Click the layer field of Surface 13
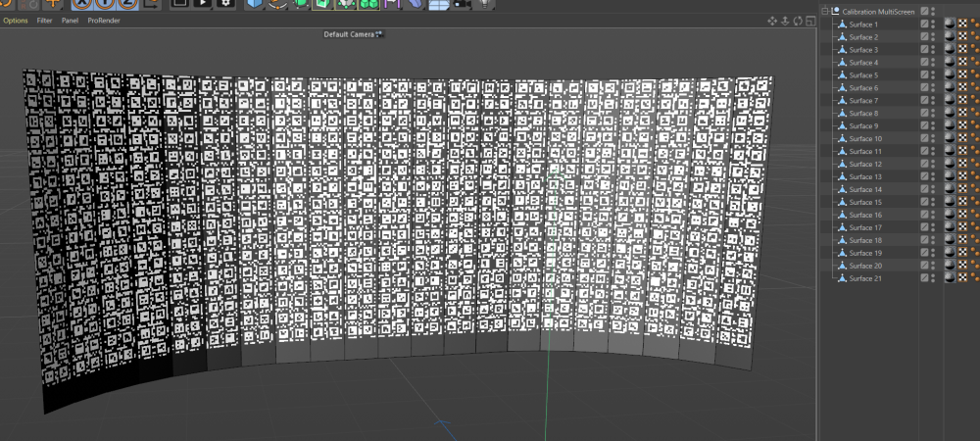This screenshot has width=980, height=441. [924, 176]
